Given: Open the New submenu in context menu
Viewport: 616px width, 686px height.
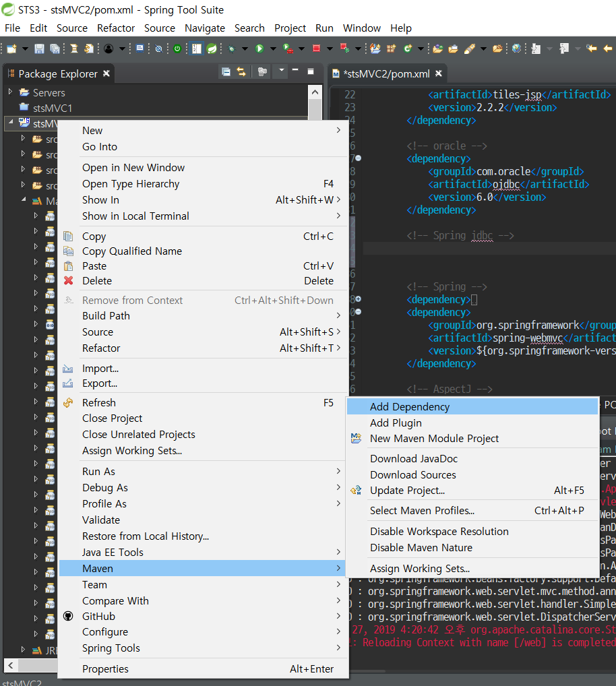Looking at the screenshot, I should pyautogui.click(x=204, y=130).
